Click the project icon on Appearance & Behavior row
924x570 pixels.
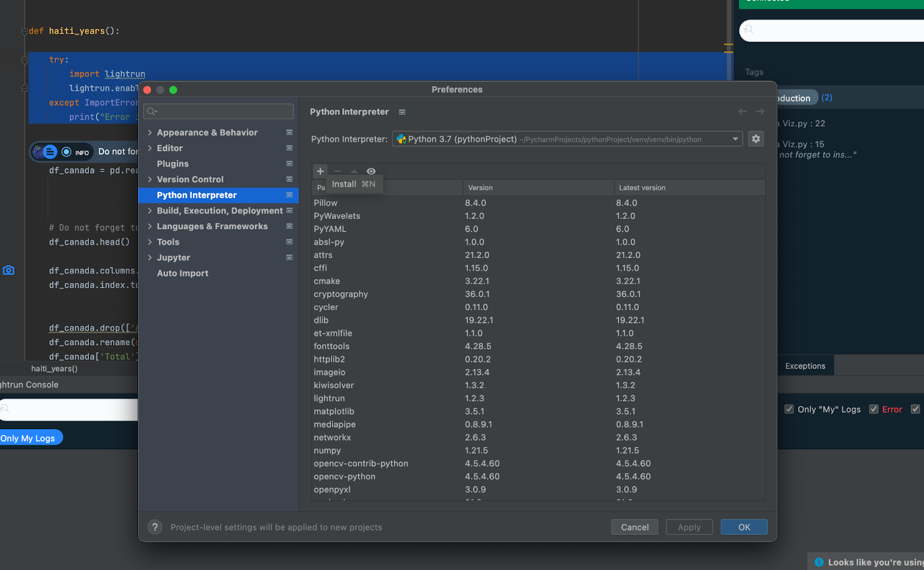289,132
